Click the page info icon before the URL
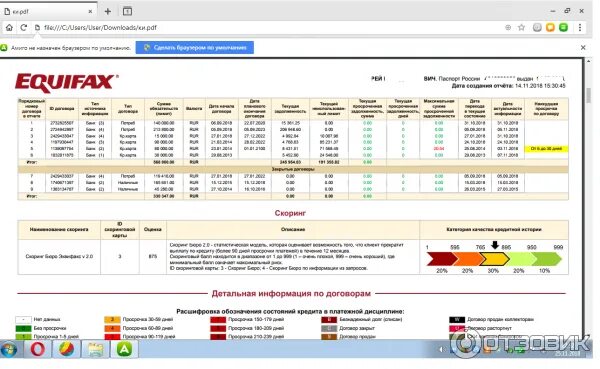 (37, 28)
